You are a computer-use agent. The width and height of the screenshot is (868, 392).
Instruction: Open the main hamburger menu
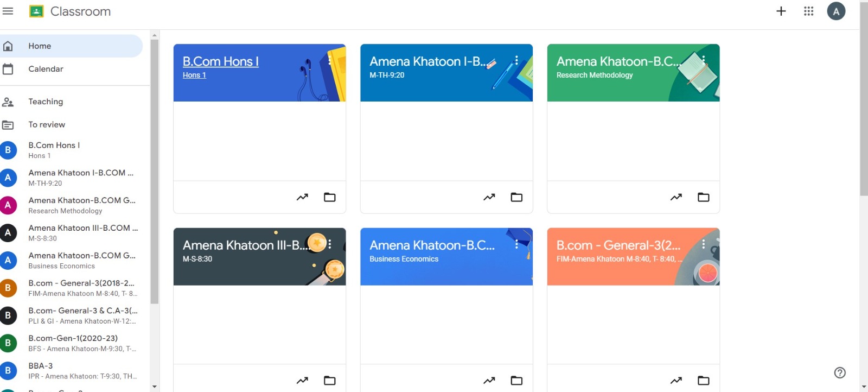click(x=8, y=11)
